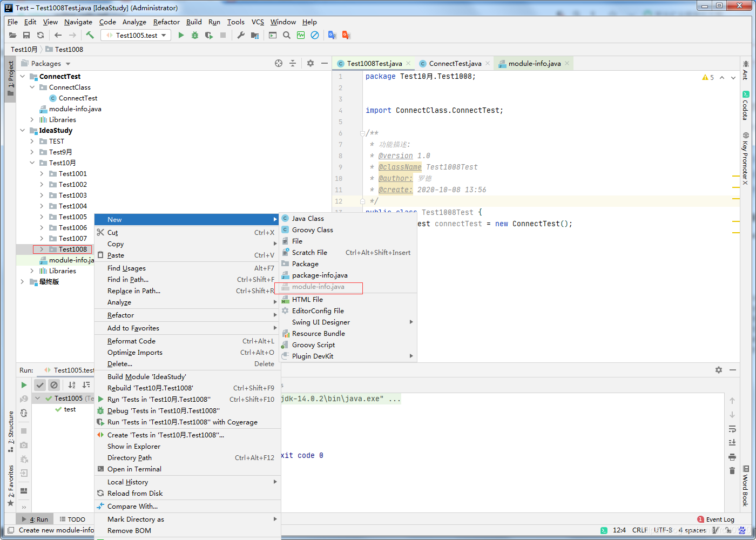
Task: Open the Refactor menu in menu bar
Action: (x=166, y=22)
